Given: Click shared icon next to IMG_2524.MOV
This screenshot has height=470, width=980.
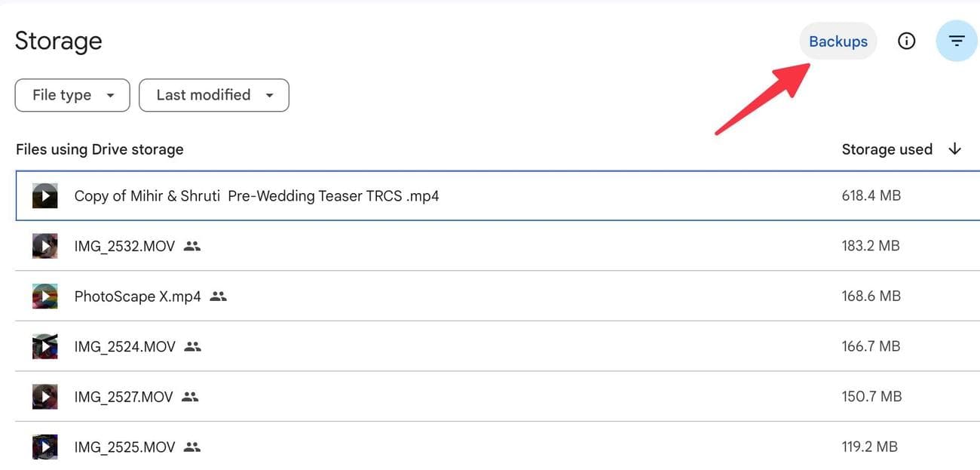Looking at the screenshot, I should pyautogui.click(x=192, y=346).
